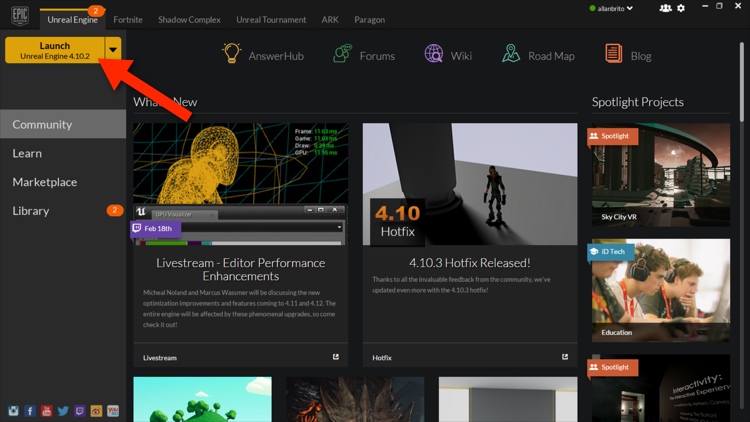Open the Blog document icon

pos(613,54)
